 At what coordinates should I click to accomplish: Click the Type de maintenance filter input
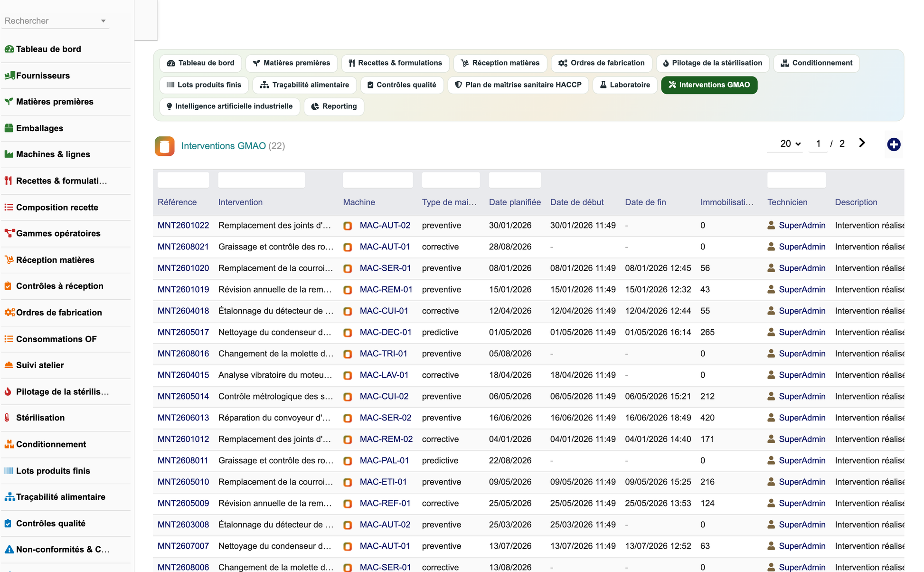tap(451, 180)
